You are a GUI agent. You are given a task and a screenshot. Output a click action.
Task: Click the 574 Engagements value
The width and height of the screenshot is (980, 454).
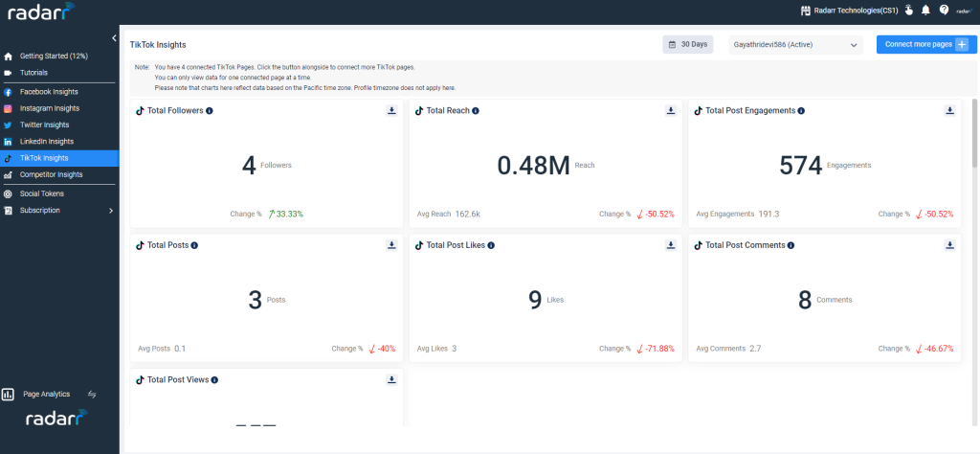coord(801,166)
